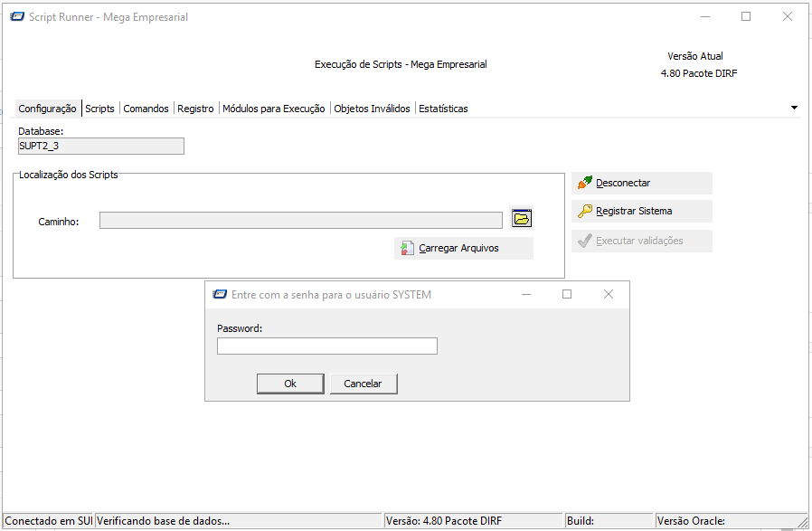
Task: Click the 'Versão Atual' label
Action: coord(695,56)
